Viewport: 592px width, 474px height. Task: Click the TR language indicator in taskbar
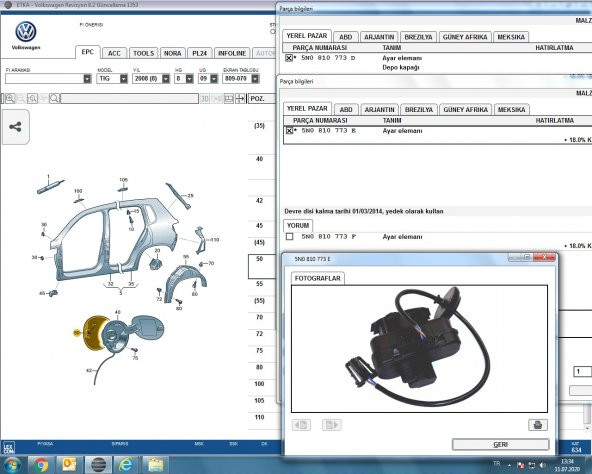(496, 463)
